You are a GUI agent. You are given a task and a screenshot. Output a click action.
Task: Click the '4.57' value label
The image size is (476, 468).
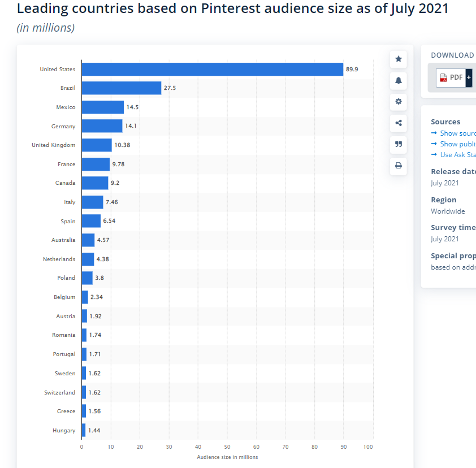[103, 240]
